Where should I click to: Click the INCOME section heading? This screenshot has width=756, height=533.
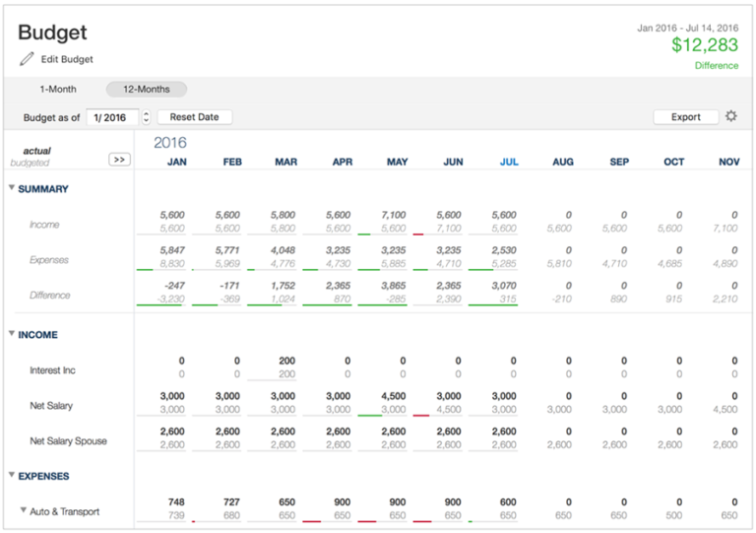point(38,335)
